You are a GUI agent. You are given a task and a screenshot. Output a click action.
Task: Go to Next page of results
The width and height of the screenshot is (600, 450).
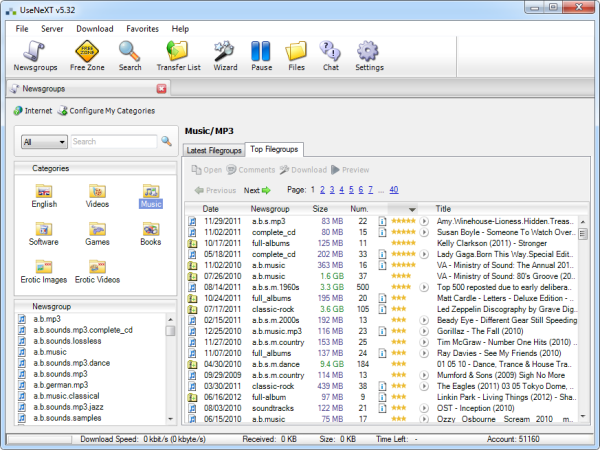point(257,190)
